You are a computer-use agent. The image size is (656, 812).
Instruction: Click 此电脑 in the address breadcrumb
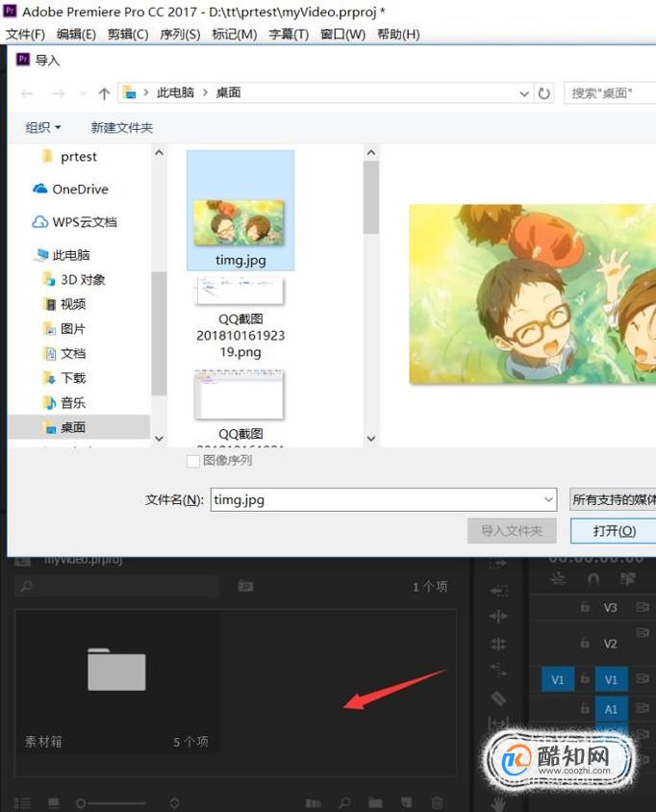(x=175, y=93)
